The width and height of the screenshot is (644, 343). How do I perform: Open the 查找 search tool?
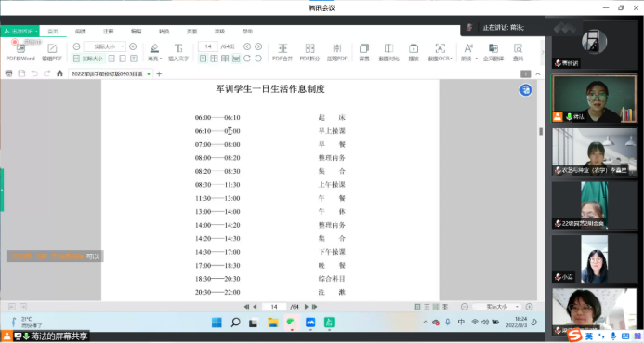click(518, 52)
